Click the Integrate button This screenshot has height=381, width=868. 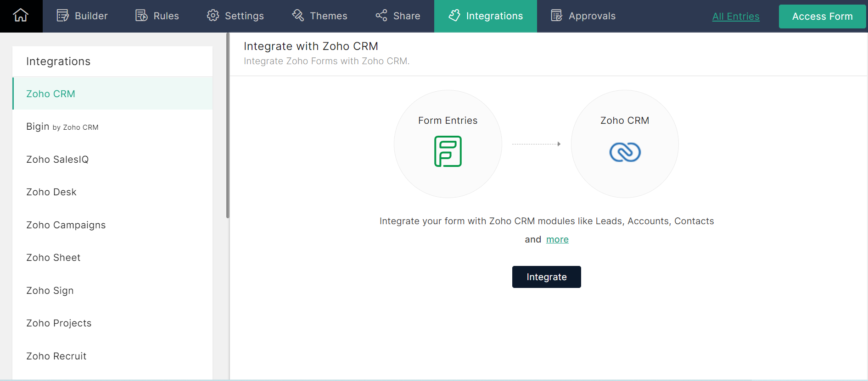[547, 277]
